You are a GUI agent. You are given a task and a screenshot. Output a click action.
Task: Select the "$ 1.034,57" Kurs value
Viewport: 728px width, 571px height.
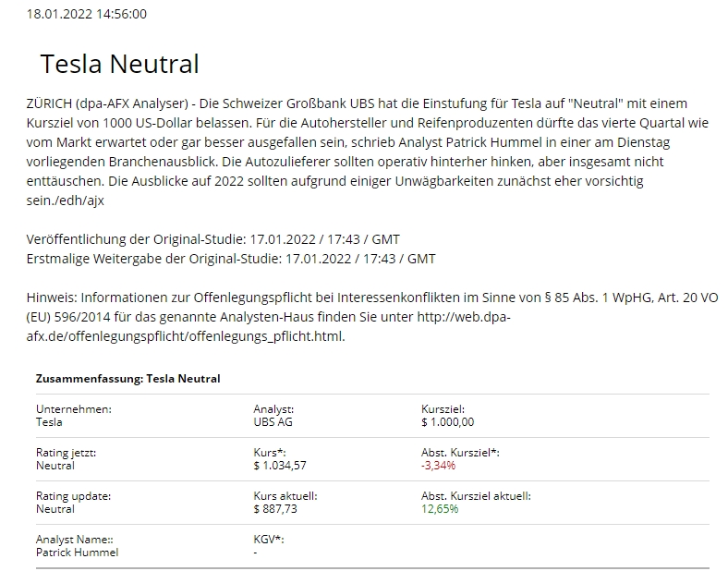[280, 466]
